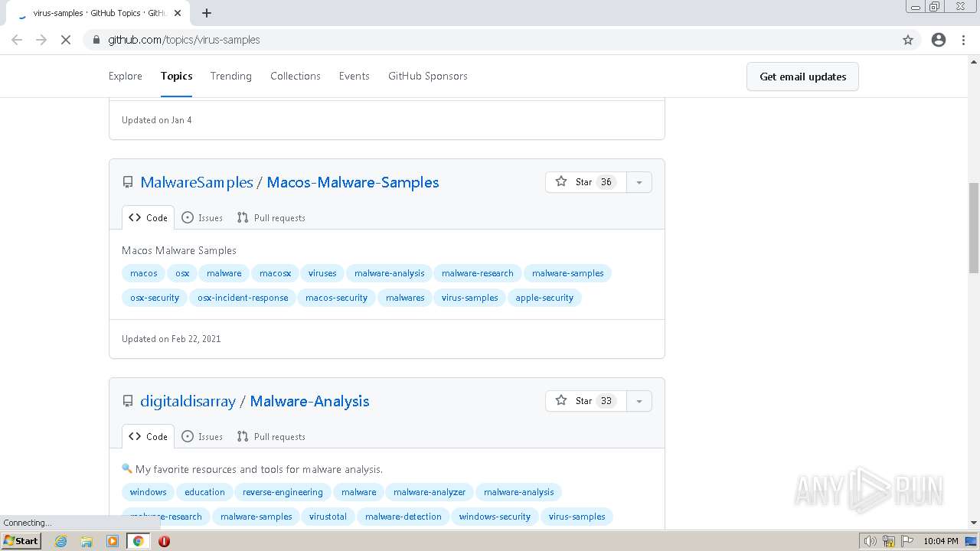Select the Topics navigation item

pos(176,76)
